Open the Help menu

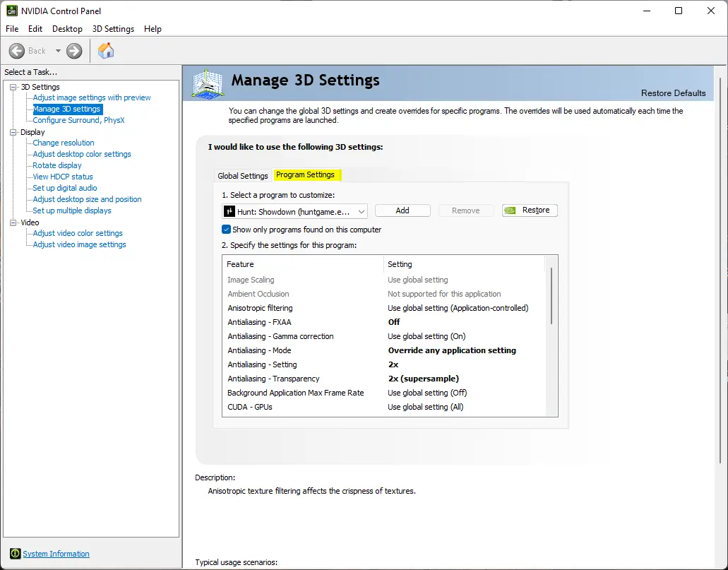coord(153,29)
